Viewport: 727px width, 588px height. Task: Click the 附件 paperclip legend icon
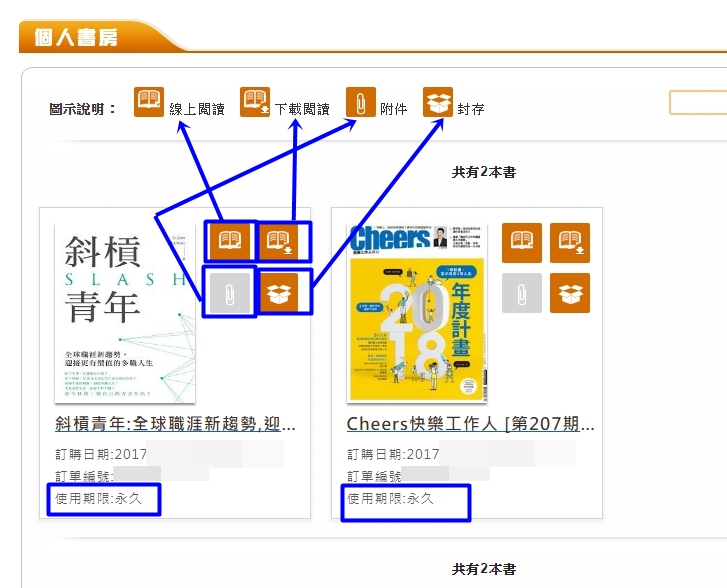[x=360, y=103]
